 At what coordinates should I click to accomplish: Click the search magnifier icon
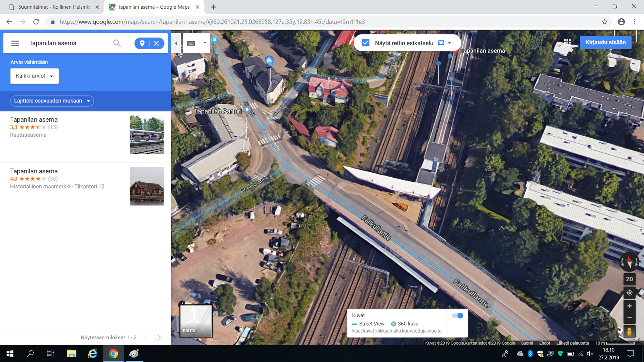[117, 43]
